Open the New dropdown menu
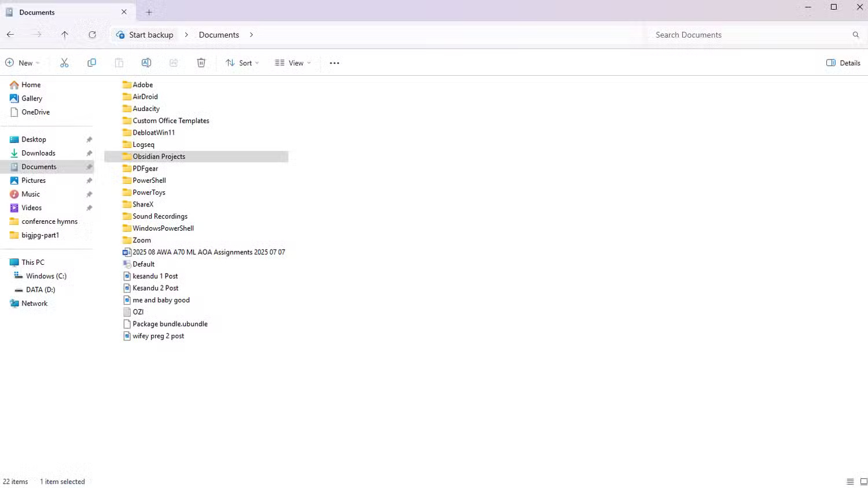 click(23, 63)
